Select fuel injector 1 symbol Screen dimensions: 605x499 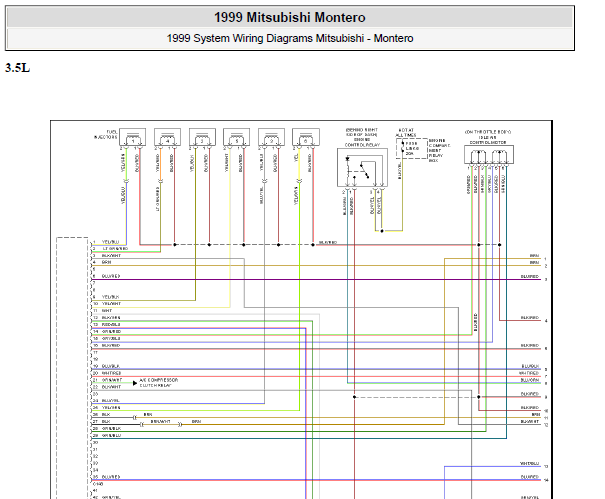(133, 137)
